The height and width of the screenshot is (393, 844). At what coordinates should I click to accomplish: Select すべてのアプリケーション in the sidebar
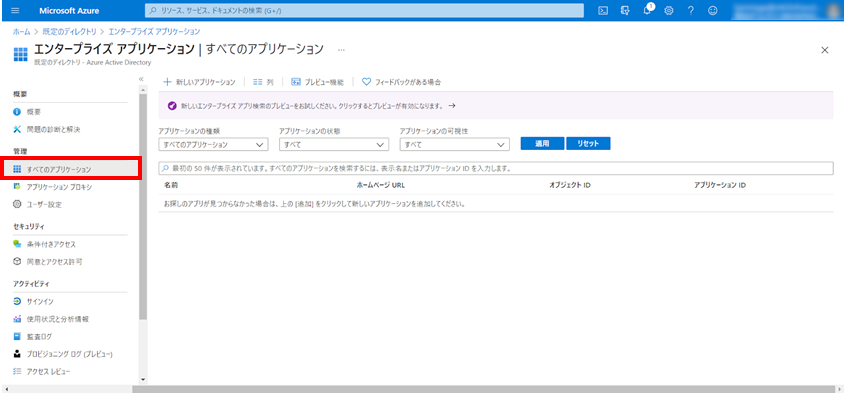(x=71, y=170)
